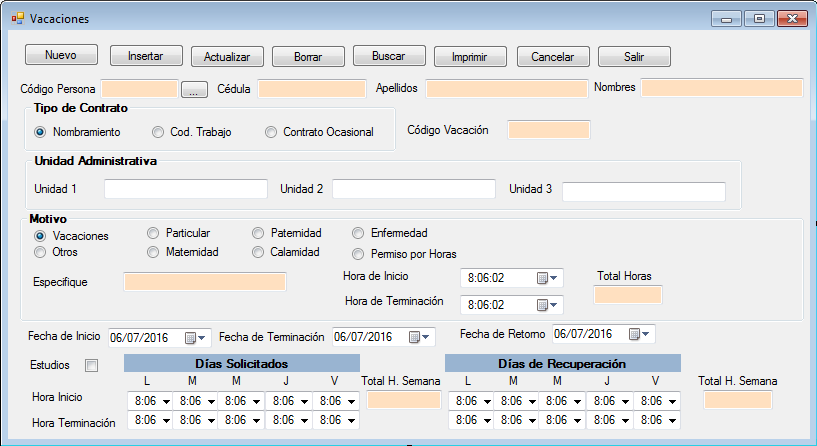Choose Enfermedad as the motivo

click(x=360, y=233)
